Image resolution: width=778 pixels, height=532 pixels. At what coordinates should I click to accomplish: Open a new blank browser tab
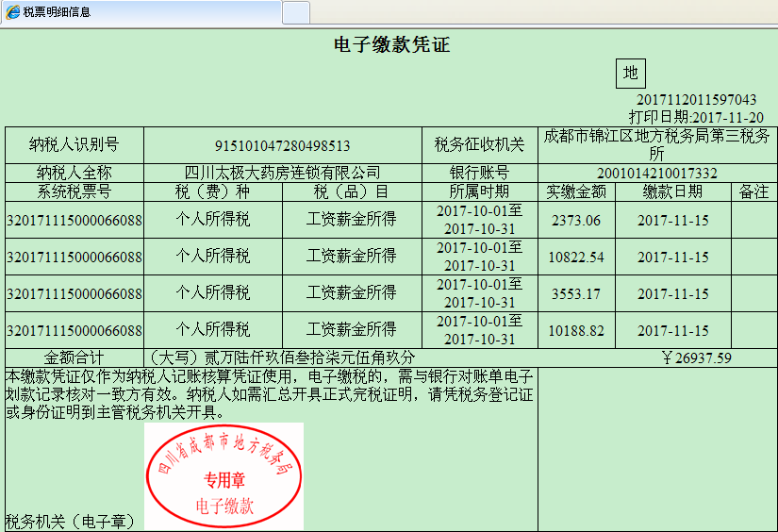pyautogui.click(x=296, y=12)
